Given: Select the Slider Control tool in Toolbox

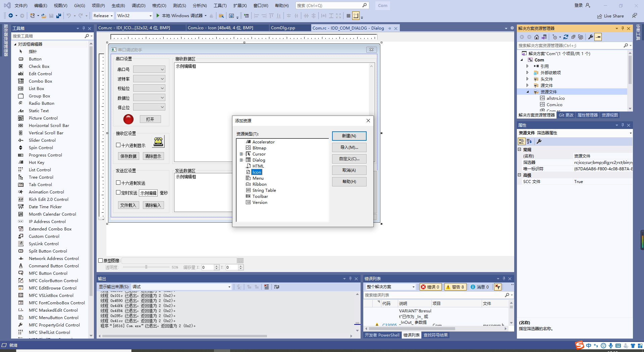Looking at the screenshot, I should tap(42, 140).
